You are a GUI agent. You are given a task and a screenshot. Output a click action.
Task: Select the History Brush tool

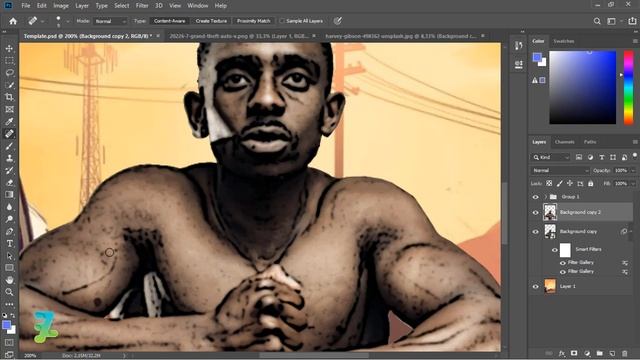tap(9, 171)
